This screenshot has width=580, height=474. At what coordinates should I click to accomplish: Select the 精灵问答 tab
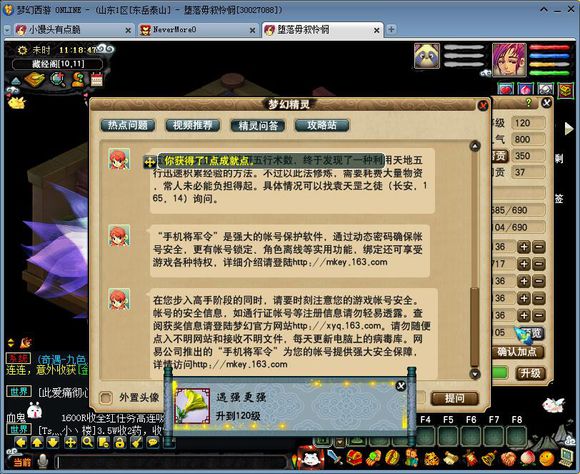(258, 125)
